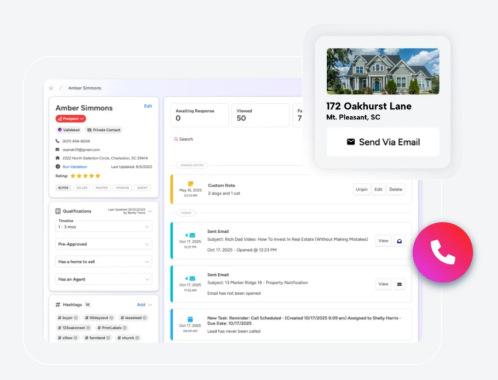Click the #123oakstreet hashtag chip
498x380 pixels.
click(x=74, y=328)
